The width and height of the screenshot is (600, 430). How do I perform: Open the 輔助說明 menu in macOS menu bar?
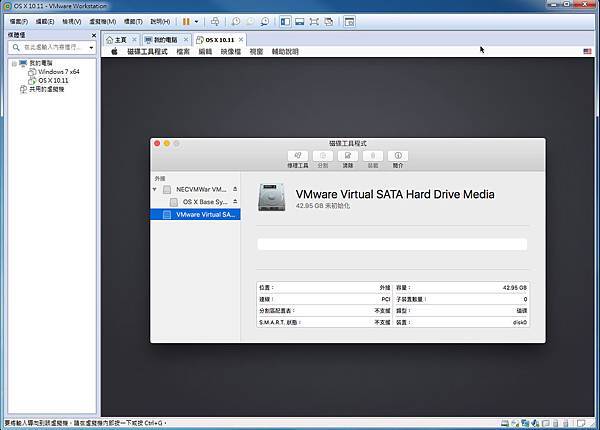coord(285,52)
